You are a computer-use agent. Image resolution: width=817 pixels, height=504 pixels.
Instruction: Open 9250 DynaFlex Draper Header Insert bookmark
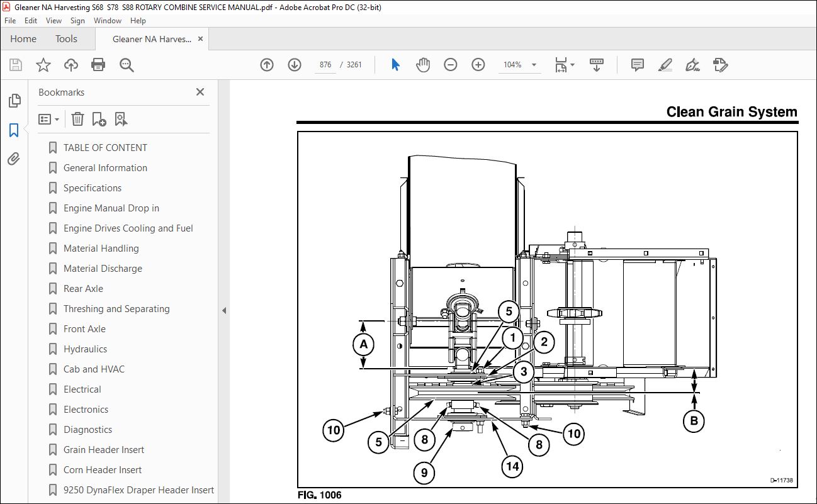pyautogui.click(x=138, y=490)
